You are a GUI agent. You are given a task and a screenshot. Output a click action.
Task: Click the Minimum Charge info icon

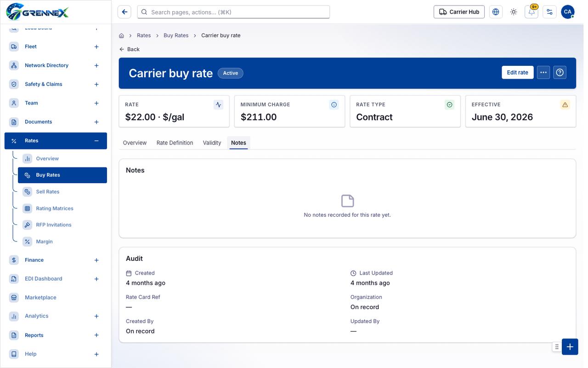point(334,105)
